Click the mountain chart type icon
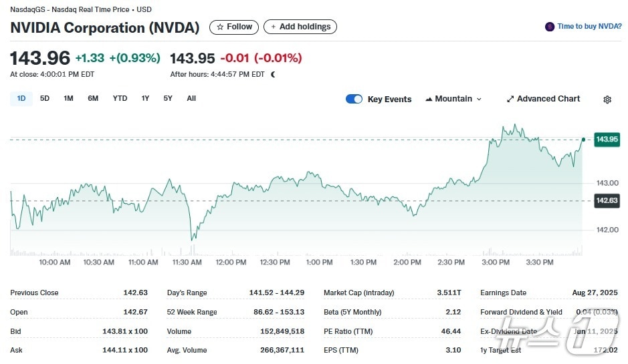 pyautogui.click(x=429, y=99)
